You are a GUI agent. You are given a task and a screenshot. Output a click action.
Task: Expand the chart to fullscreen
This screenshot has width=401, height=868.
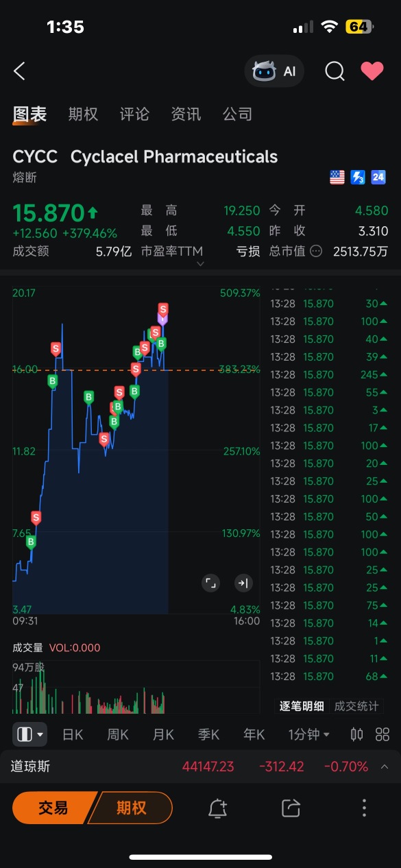click(211, 583)
